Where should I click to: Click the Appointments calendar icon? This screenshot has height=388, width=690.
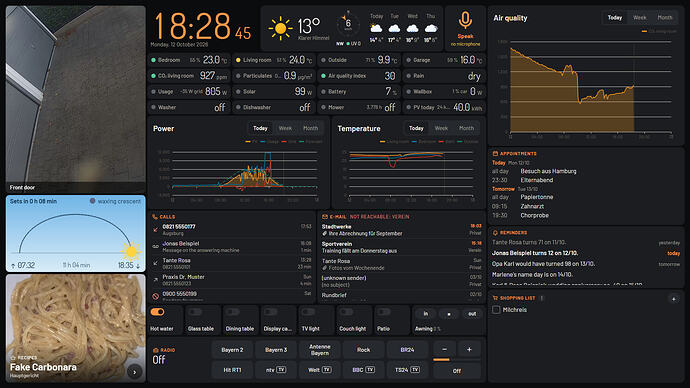coord(495,154)
